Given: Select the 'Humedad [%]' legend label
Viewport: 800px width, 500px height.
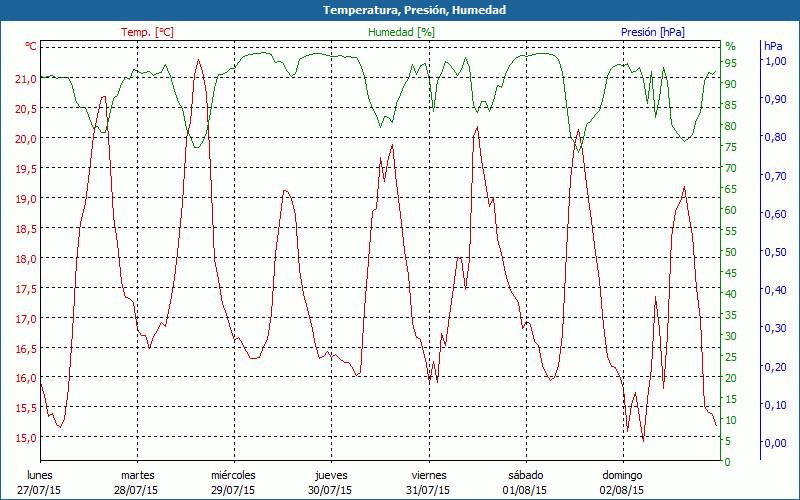Looking at the screenshot, I should click(401, 32).
